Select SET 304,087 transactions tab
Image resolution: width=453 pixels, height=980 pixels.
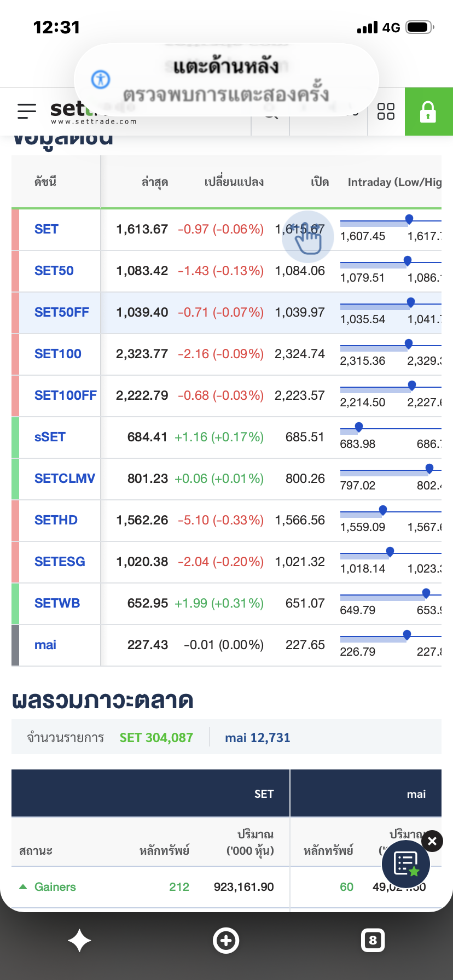pos(156,738)
